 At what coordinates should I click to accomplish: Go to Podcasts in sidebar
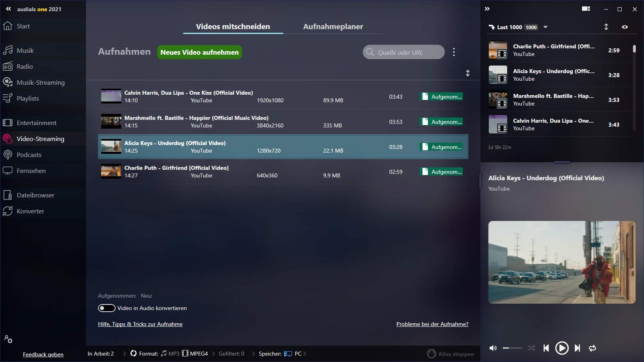29,155
